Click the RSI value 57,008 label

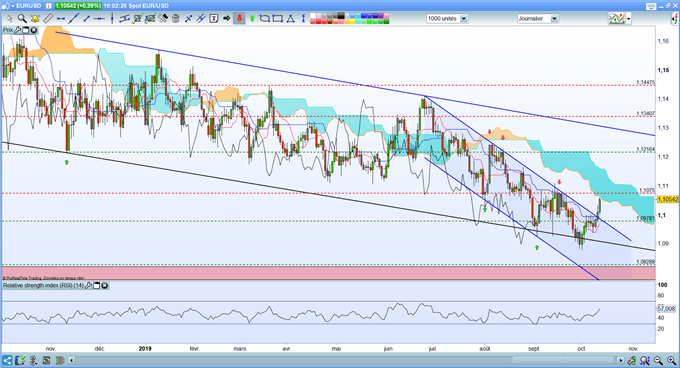point(666,309)
